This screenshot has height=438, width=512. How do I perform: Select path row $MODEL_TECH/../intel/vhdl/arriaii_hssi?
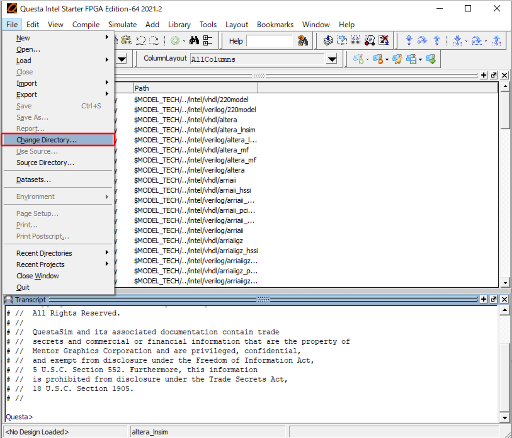point(192,190)
